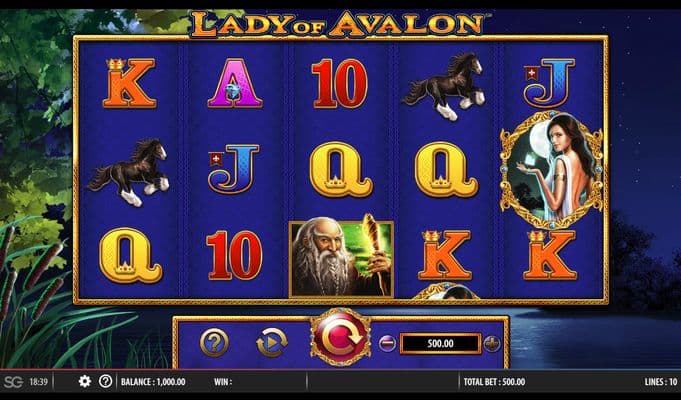Screen dimensions: 681x400
Task: Open settings via the gear icon
Action: (85, 382)
